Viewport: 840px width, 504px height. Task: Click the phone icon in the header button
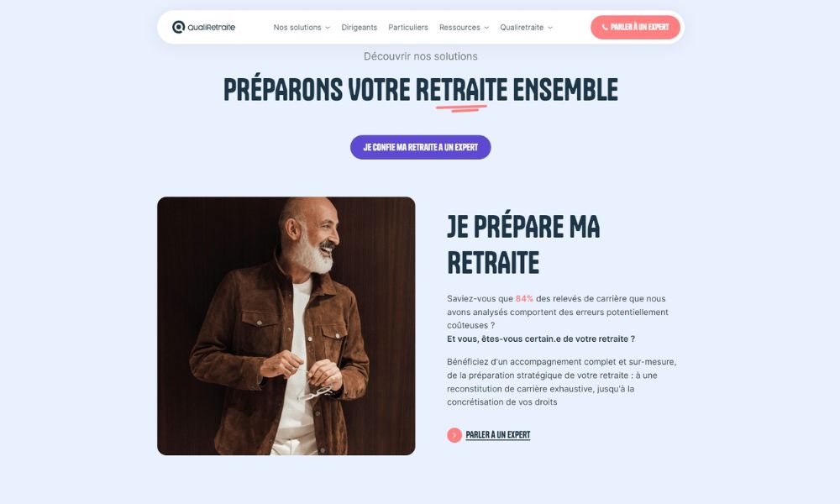tap(605, 28)
